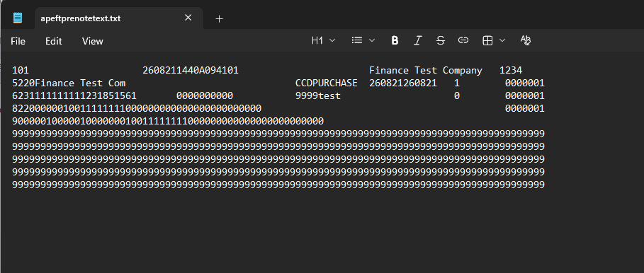This screenshot has width=644, height=273.
Task: Select the apeftprenotetext.txt tab
Action: coord(119,18)
